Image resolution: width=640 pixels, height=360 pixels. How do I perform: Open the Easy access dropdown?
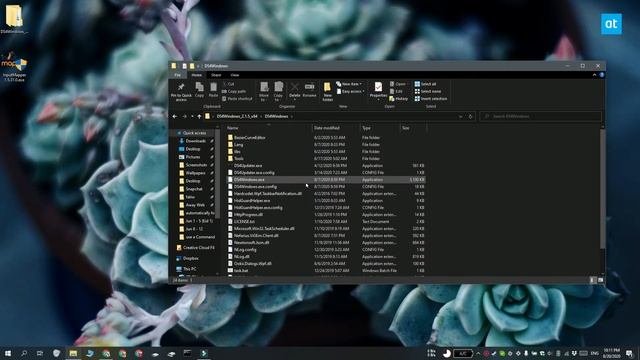(350, 91)
